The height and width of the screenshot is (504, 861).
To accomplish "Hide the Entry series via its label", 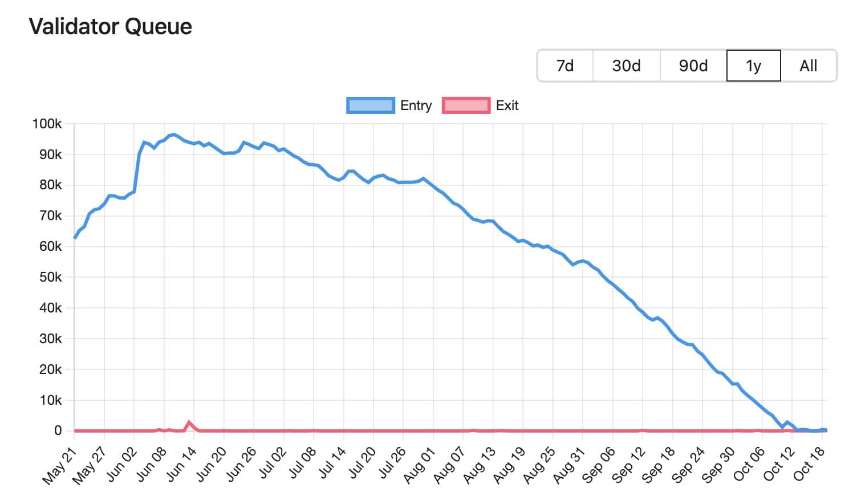I will coord(416,105).
